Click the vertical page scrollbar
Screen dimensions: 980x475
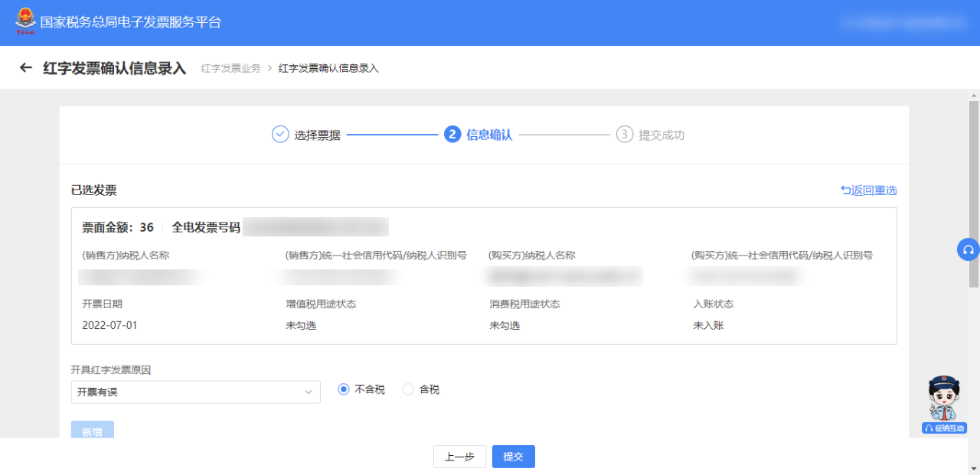[x=974, y=191]
